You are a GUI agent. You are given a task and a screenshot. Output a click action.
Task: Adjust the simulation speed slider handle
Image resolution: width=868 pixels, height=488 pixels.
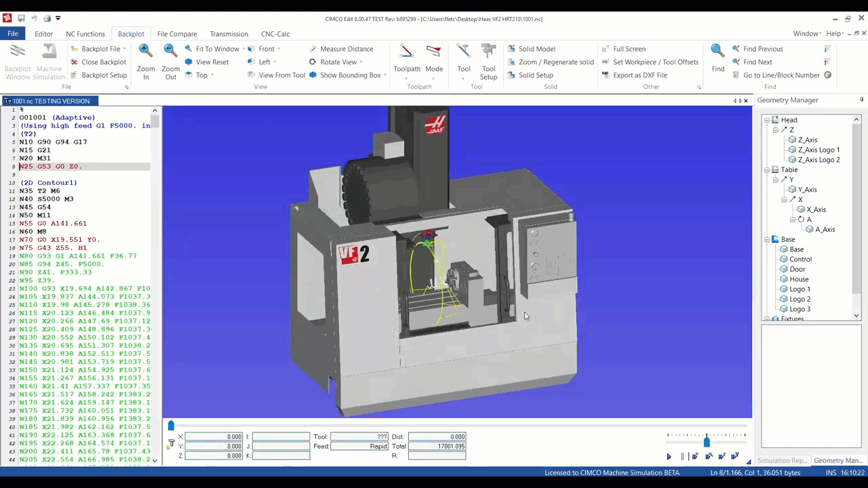(707, 442)
